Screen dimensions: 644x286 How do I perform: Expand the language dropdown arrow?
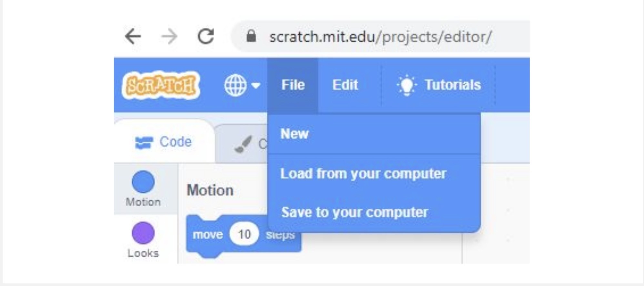256,86
